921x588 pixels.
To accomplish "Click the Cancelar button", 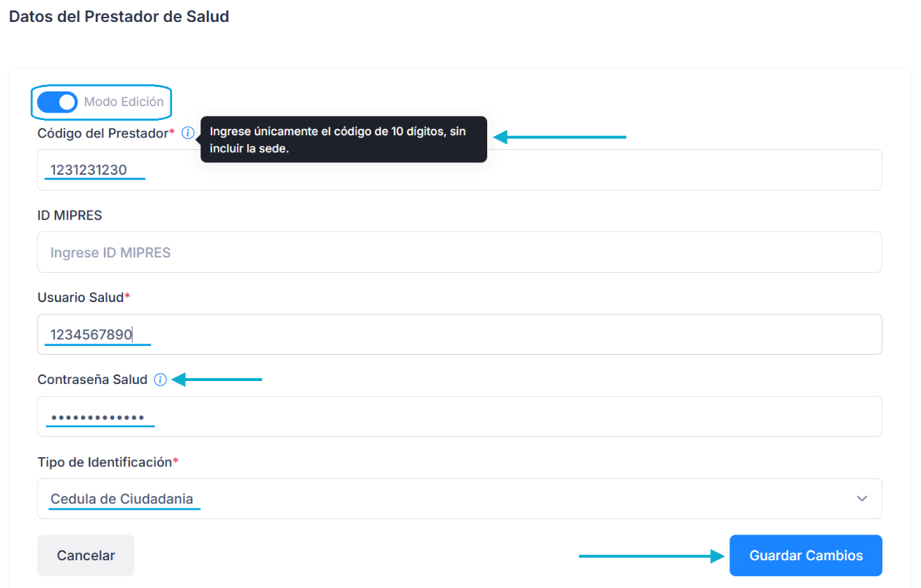I will (x=86, y=556).
